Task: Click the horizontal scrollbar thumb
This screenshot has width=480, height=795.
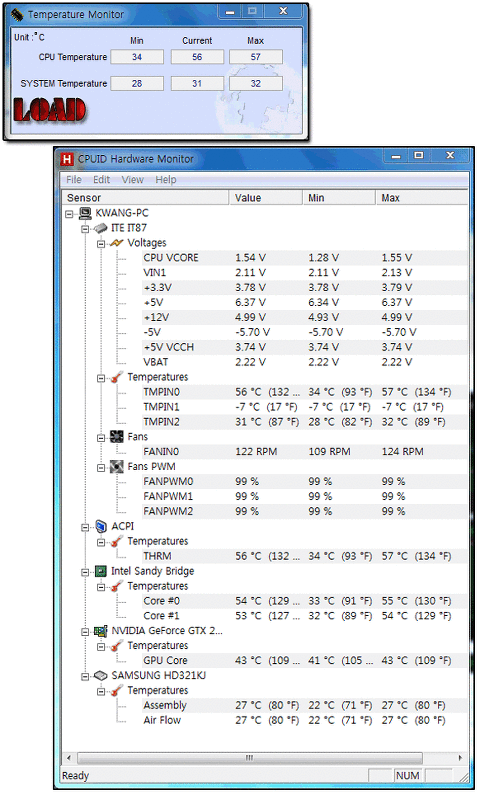Action: click(x=249, y=758)
